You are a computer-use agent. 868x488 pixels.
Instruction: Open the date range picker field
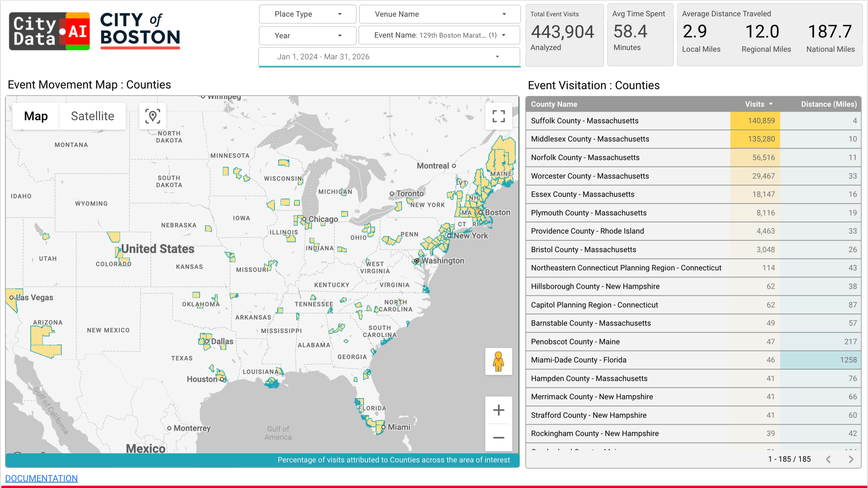pos(389,57)
